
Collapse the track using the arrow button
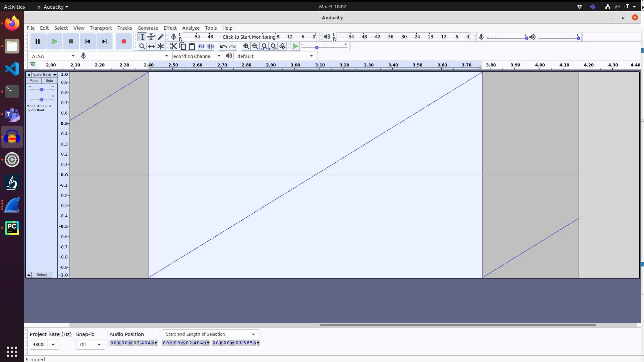pos(29,275)
